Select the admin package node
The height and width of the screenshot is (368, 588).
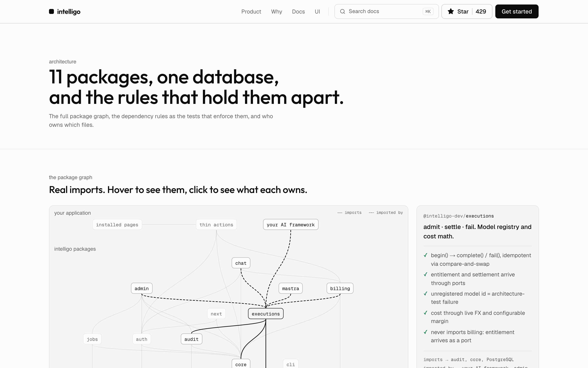pyautogui.click(x=142, y=288)
